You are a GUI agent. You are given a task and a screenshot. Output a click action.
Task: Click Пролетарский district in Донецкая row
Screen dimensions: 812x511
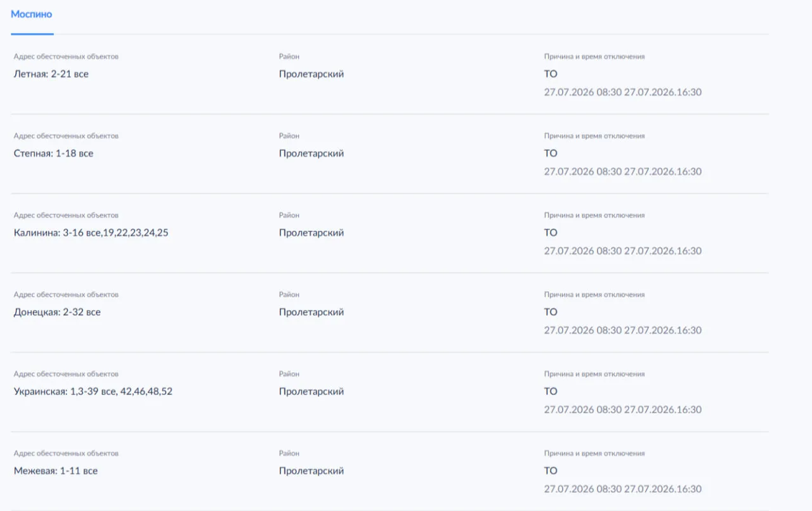coord(311,312)
